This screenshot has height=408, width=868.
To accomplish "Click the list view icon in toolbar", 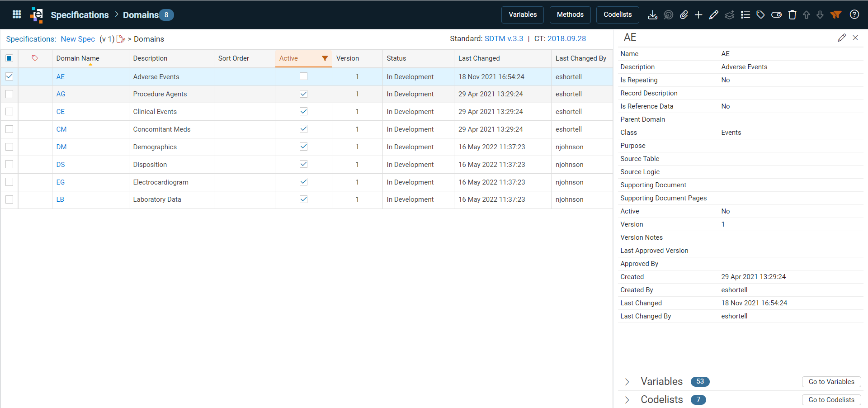I will tap(745, 15).
